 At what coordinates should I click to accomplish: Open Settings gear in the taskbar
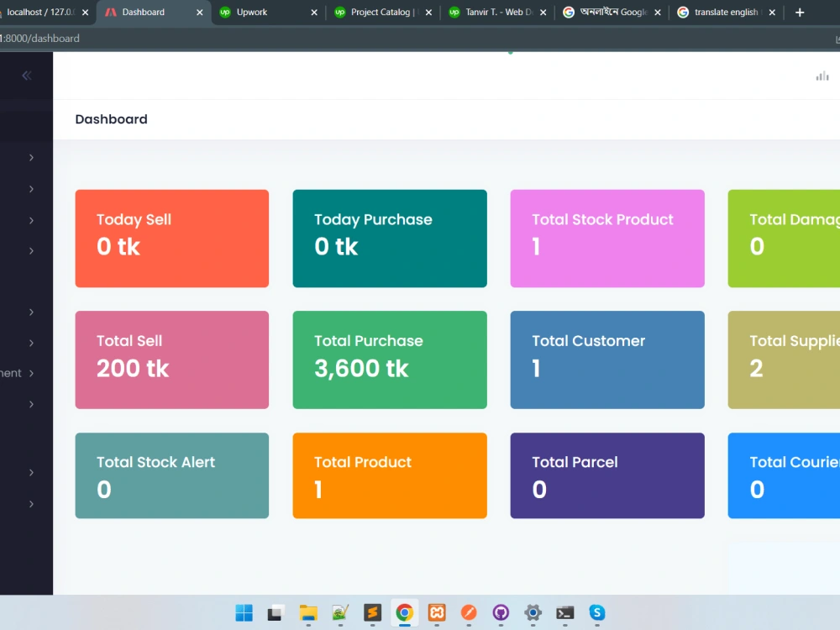pos(533,613)
